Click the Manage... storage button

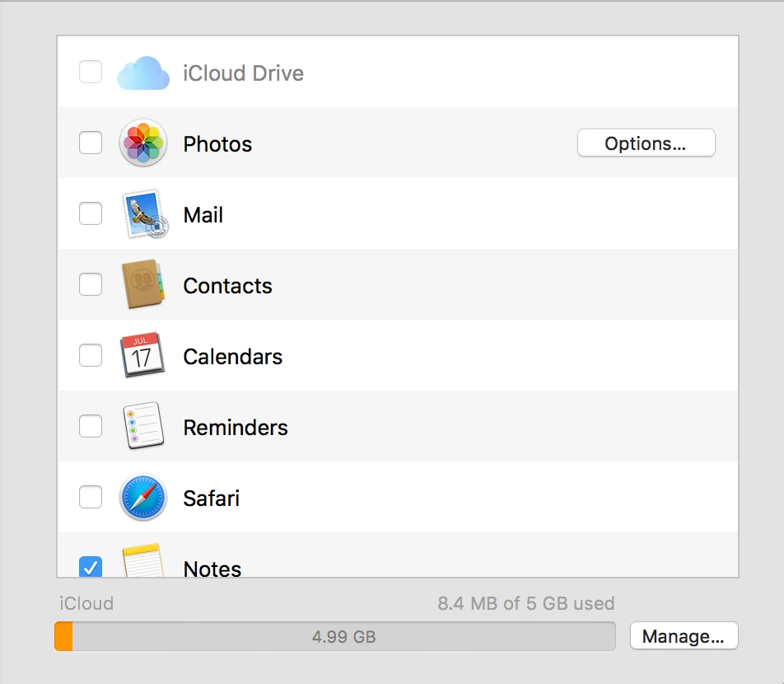coord(684,636)
